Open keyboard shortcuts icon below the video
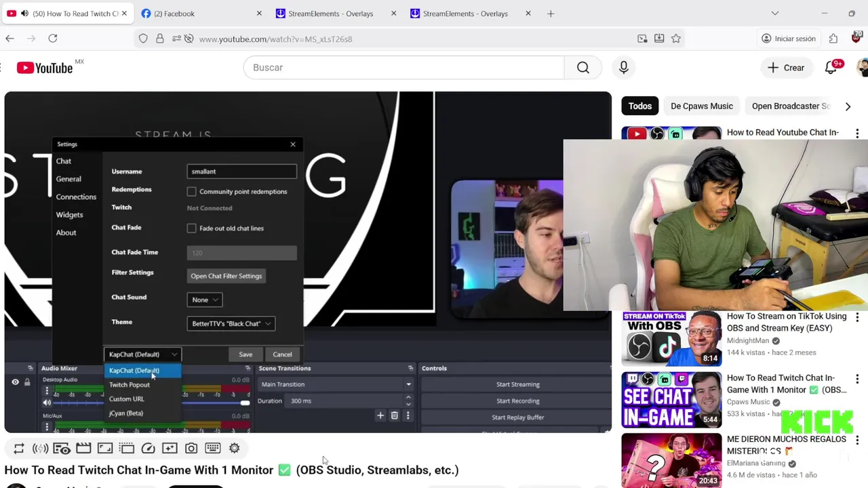The width and height of the screenshot is (868, 488). [x=213, y=448]
